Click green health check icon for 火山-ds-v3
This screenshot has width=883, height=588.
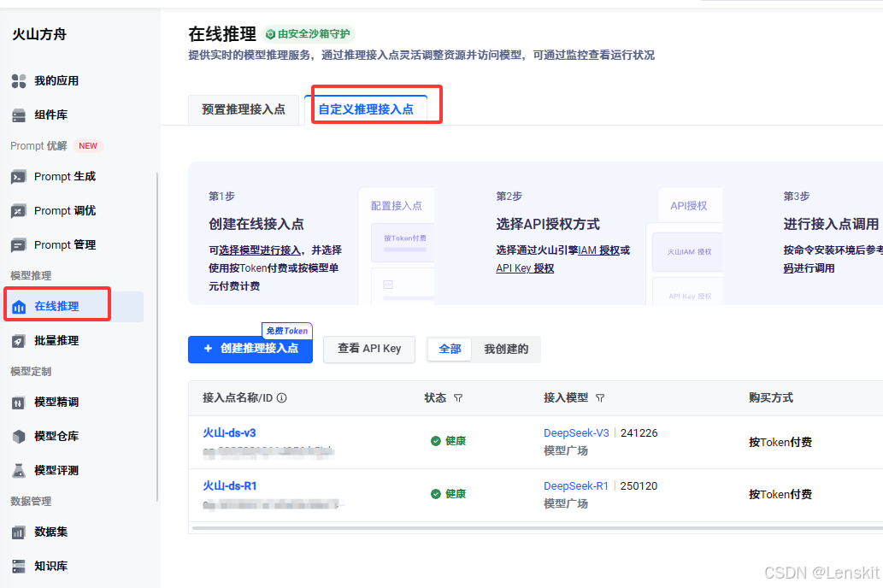tap(436, 441)
